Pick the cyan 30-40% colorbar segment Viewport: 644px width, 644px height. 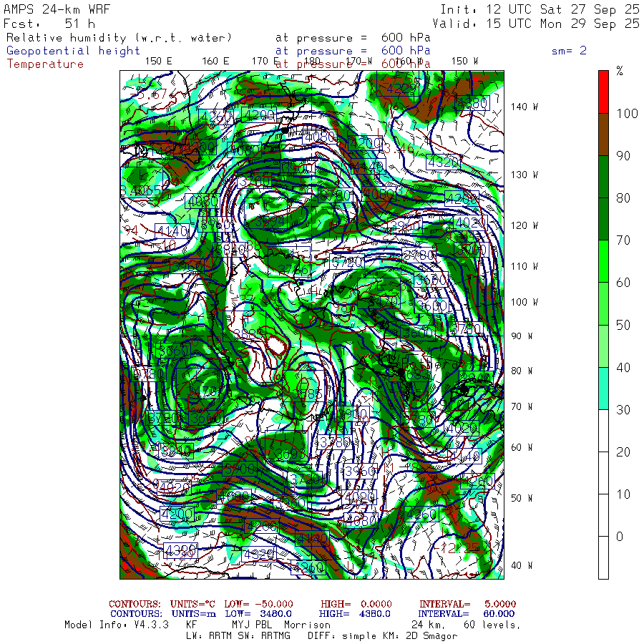pyautogui.click(x=603, y=388)
